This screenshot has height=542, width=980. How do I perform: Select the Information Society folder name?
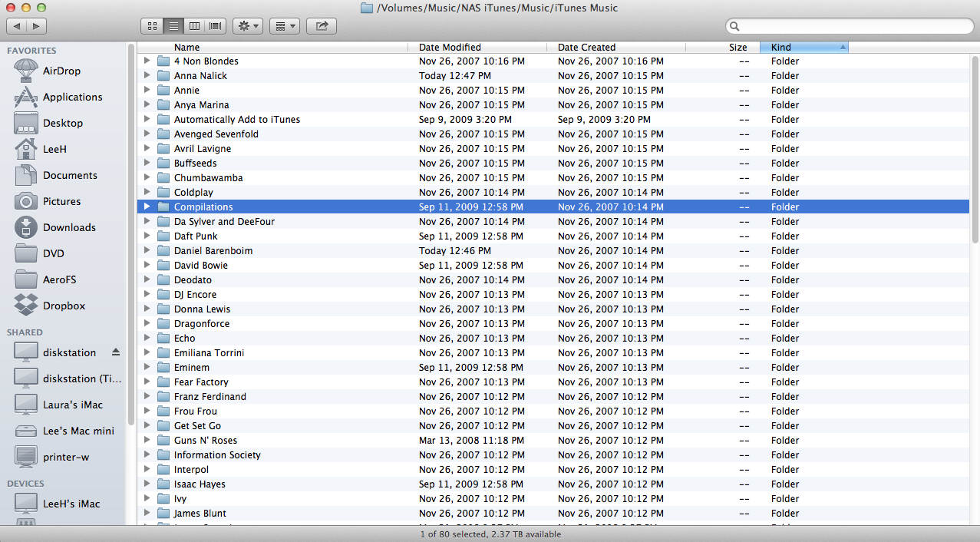point(217,455)
